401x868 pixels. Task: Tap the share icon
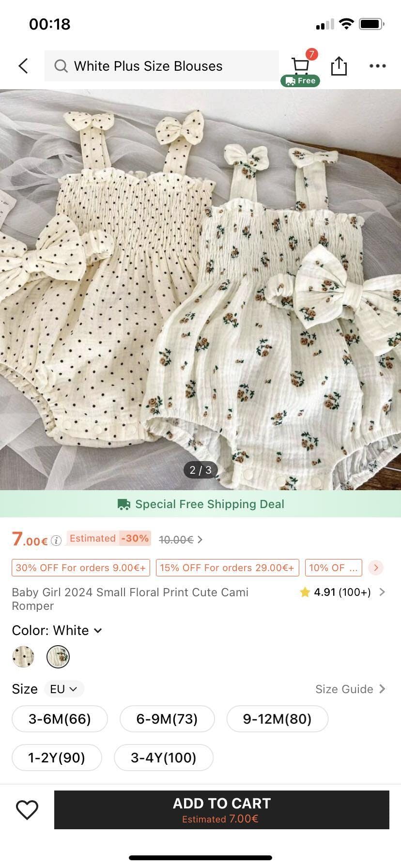tap(339, 66)
